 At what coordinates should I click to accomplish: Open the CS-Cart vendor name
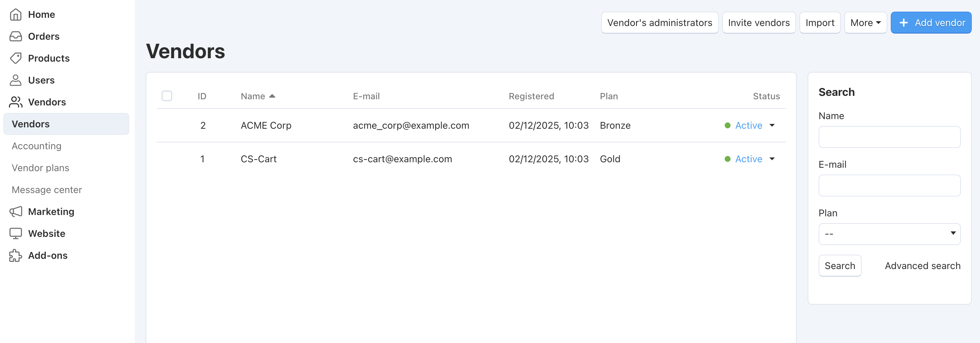click(258, 159)
